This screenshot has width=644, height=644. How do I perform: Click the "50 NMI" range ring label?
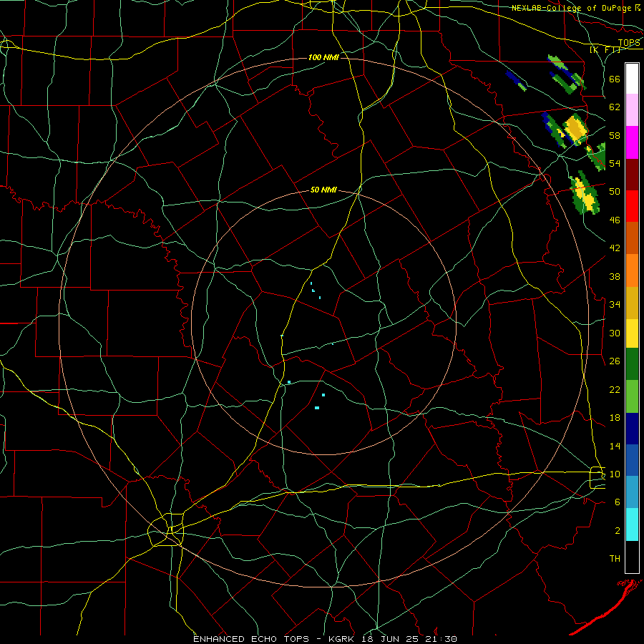tap(323, 190)
